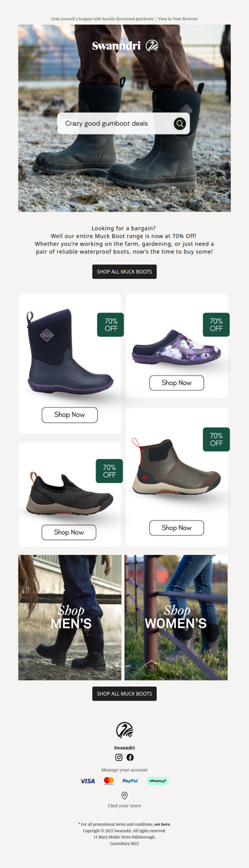The width and height of the screenshot is (249, 868).
Task: Click the Swanndri logo on hero image
Action: 125,45
